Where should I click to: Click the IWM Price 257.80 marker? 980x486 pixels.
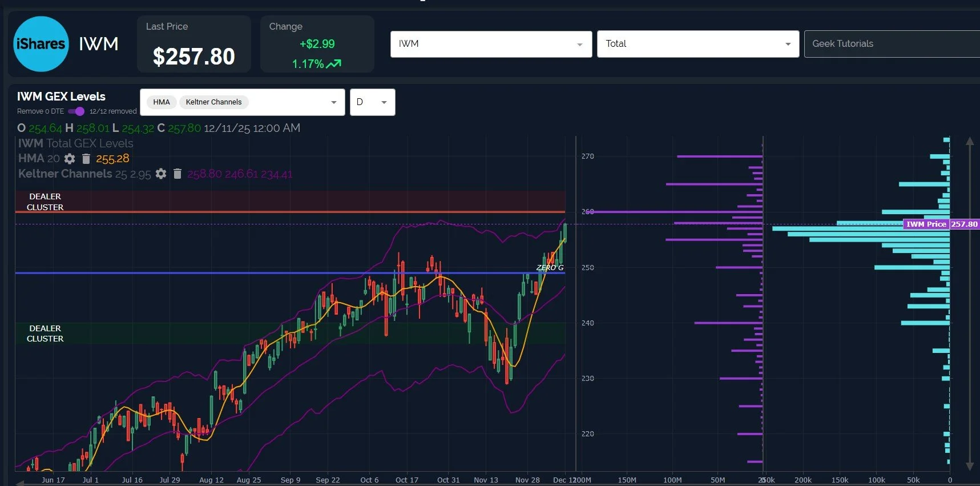pyautogui.click(x=941, y=224)
